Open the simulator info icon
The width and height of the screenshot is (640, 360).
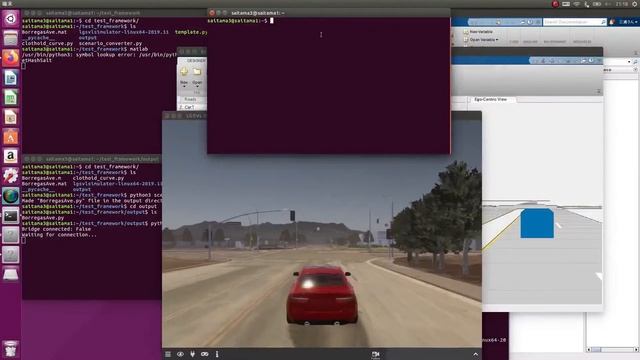(x=217, y=354)
